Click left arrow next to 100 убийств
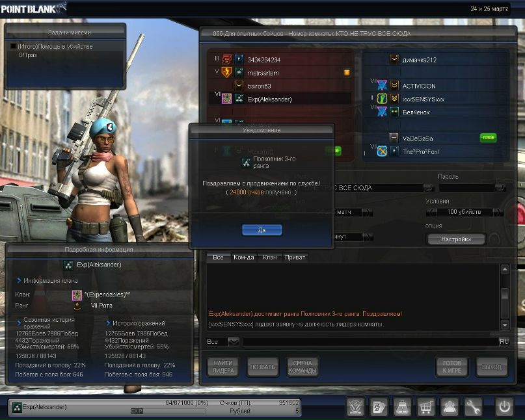525x420 pixels. 431,212
